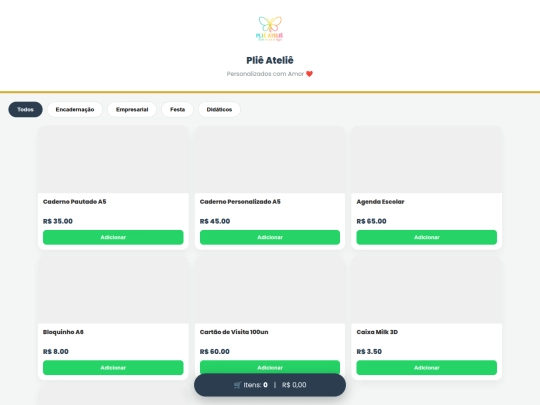
Task: Add Caderno Pautado A5 to cart
Action: [113, 237]
